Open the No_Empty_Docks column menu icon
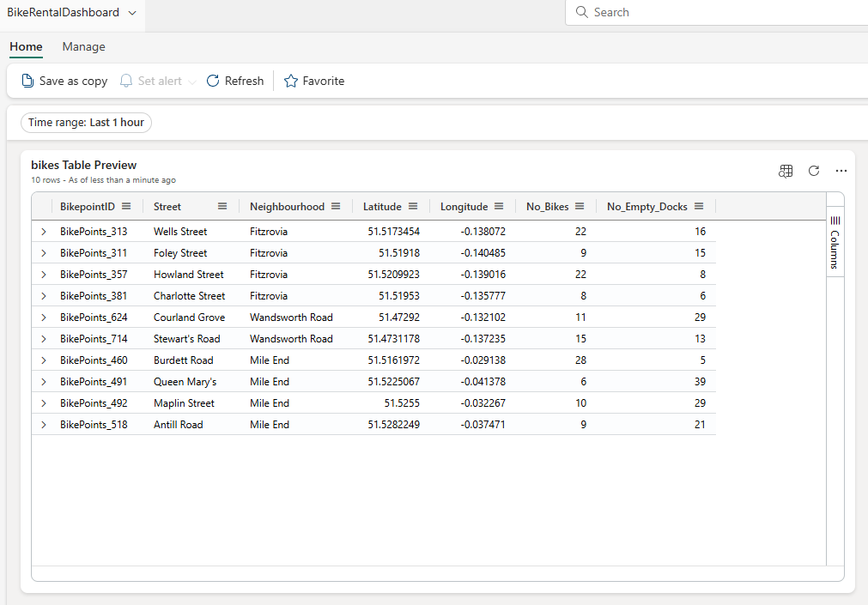 699,207
